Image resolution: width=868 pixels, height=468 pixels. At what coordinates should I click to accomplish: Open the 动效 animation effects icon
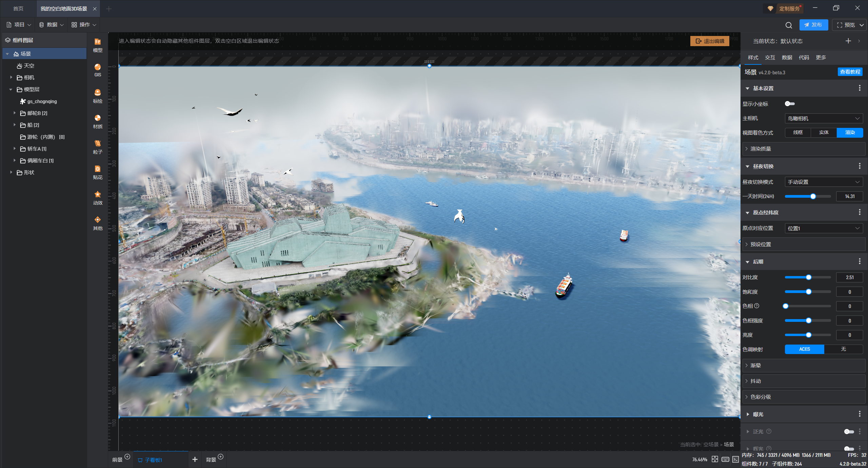tap(98, 197)
